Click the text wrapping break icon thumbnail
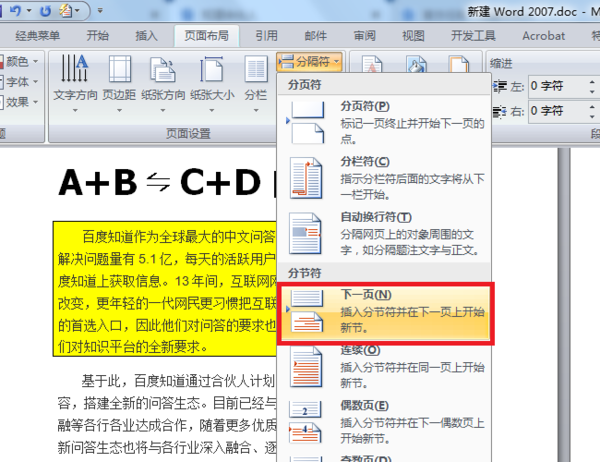 (x=305, y=233)
